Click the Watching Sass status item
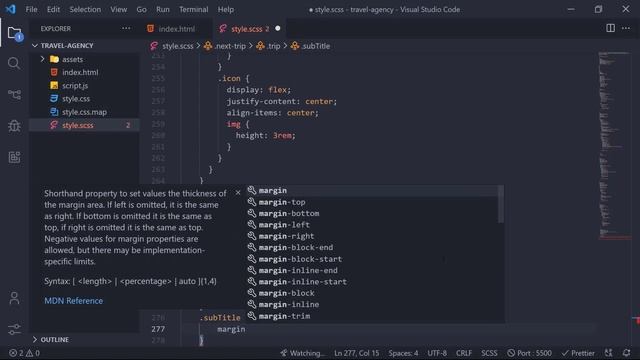Image resolution: width=640 pixels, height=360 pixels. tap(302, 353)
